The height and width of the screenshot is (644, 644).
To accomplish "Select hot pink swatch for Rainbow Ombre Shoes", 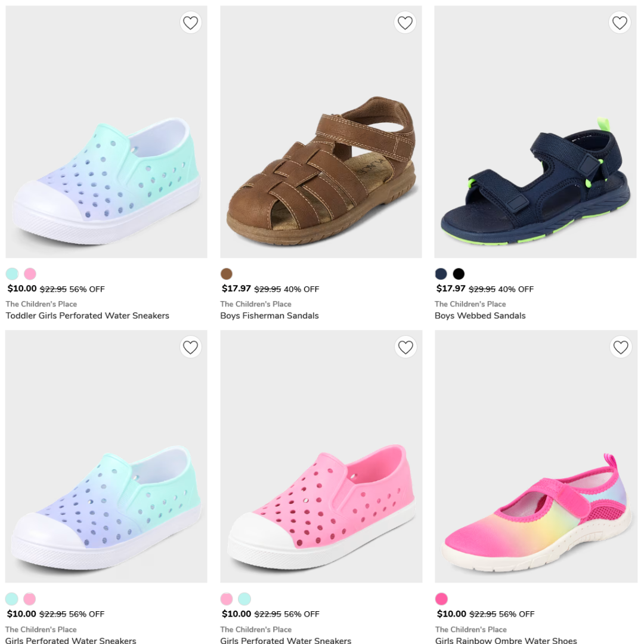I will coord(441,599).
